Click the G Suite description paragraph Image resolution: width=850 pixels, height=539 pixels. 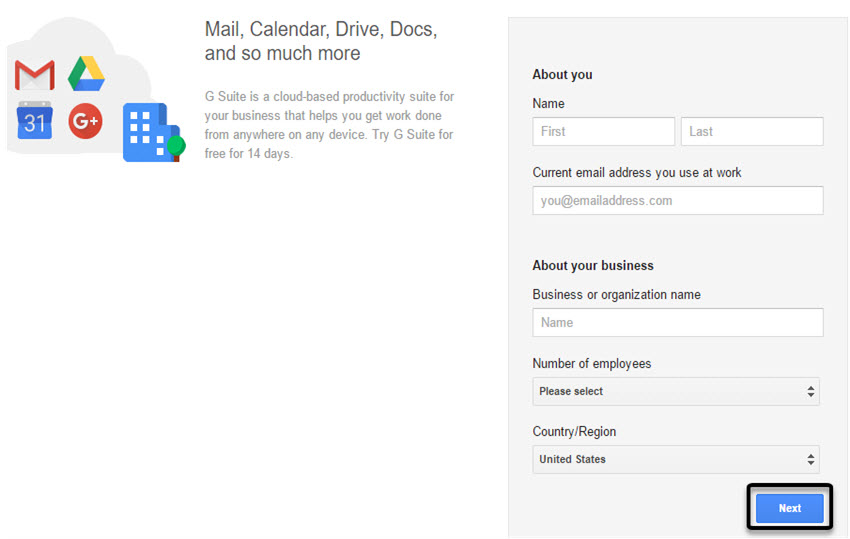329,125
